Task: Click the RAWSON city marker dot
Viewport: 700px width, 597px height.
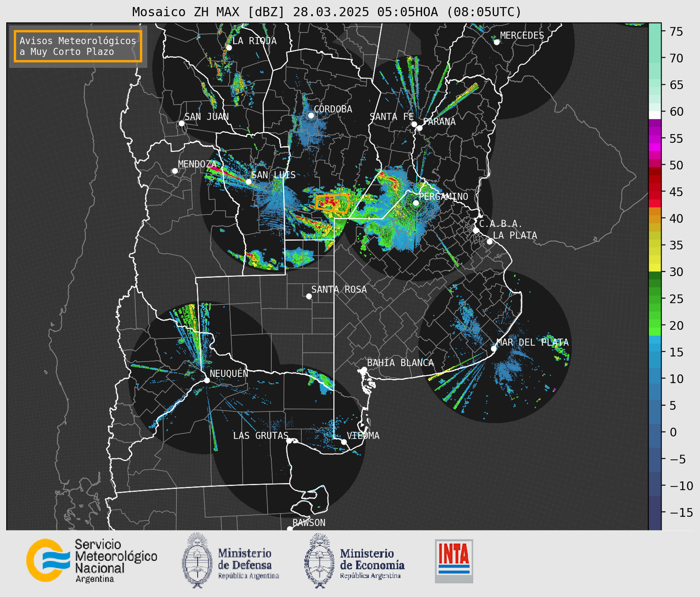Action: (x=290, y=528)
